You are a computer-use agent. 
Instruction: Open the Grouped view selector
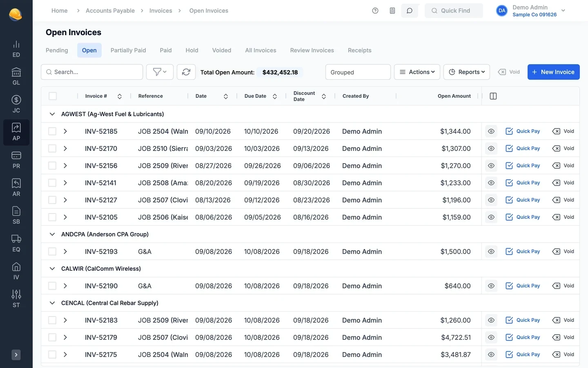(358, 72)
